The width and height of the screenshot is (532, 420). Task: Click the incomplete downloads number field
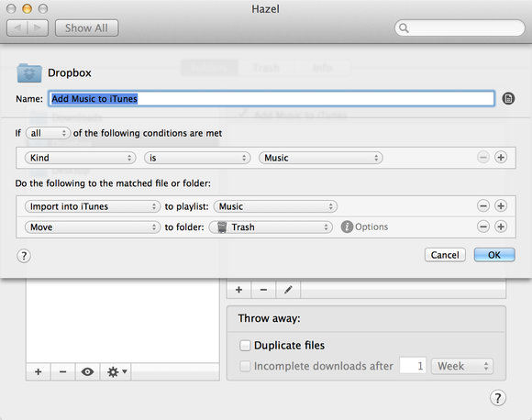click(x=414, y=366)
